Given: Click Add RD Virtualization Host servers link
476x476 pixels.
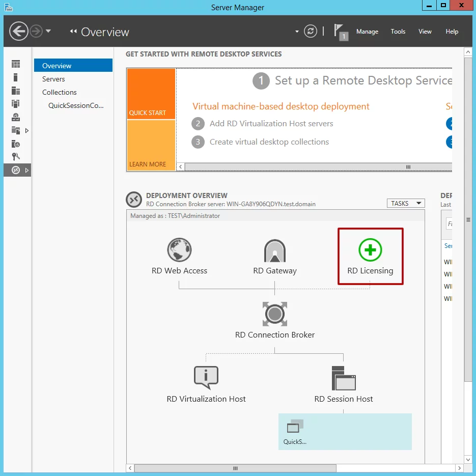Looking at the screenshot, I should coord(271,124).
